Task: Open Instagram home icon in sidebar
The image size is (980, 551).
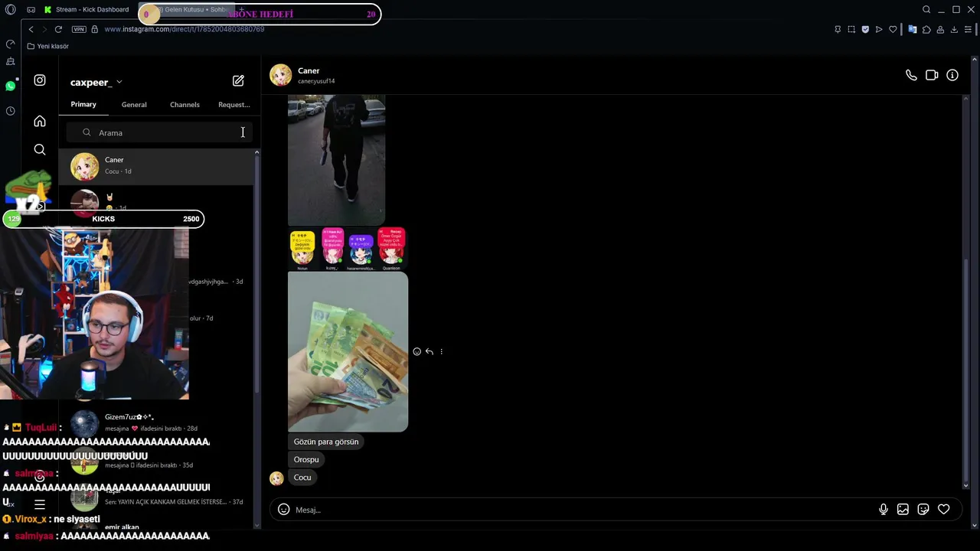Action: (x=40, y=121)
